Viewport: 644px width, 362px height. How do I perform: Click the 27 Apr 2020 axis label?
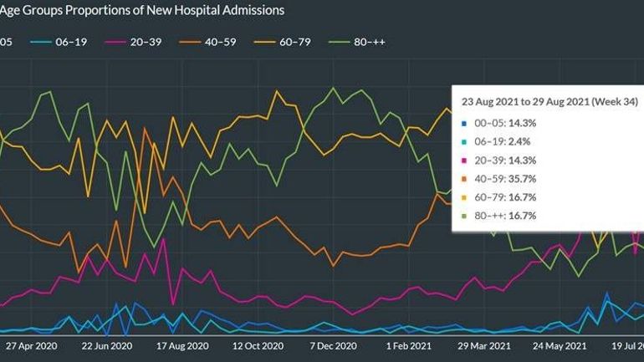tap(32, 346)
